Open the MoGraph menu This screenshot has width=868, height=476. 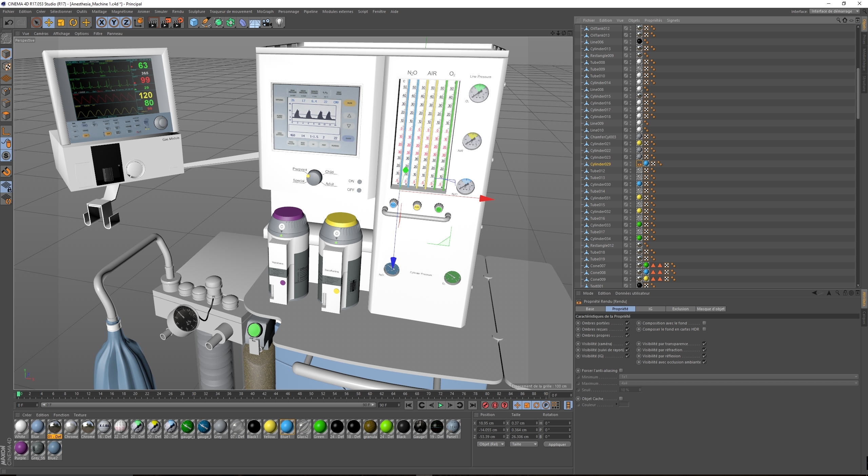[x=265, y=12]
